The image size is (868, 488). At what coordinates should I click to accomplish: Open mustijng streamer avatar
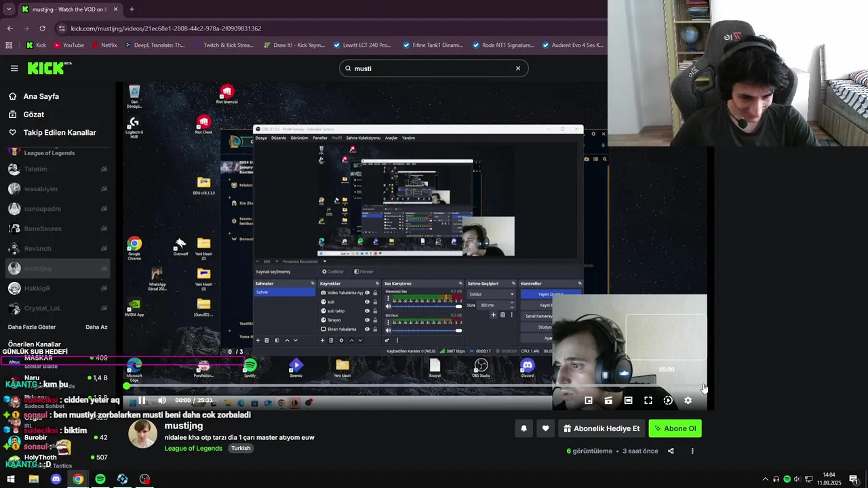click(143, 434)
